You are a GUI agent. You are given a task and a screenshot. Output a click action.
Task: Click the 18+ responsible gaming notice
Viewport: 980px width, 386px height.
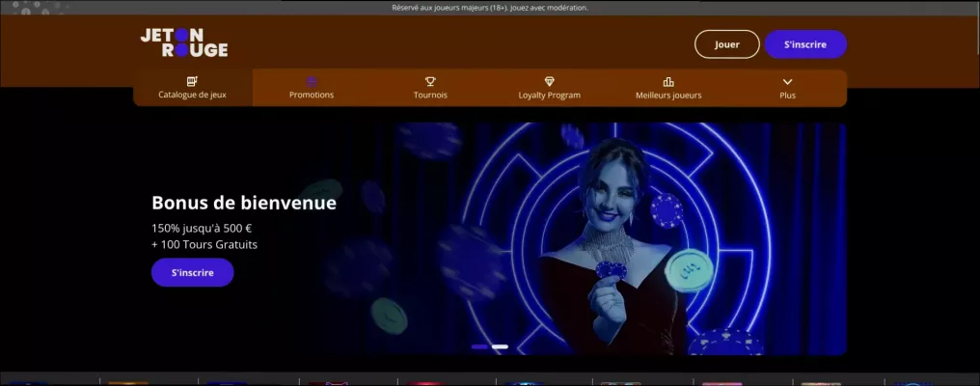click(490, 8)
